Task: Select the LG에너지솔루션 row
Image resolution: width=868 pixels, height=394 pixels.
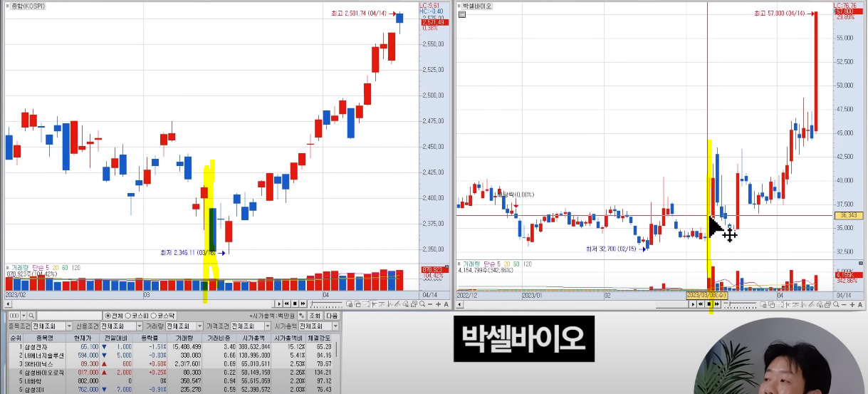Action: [x=169, y=356]
